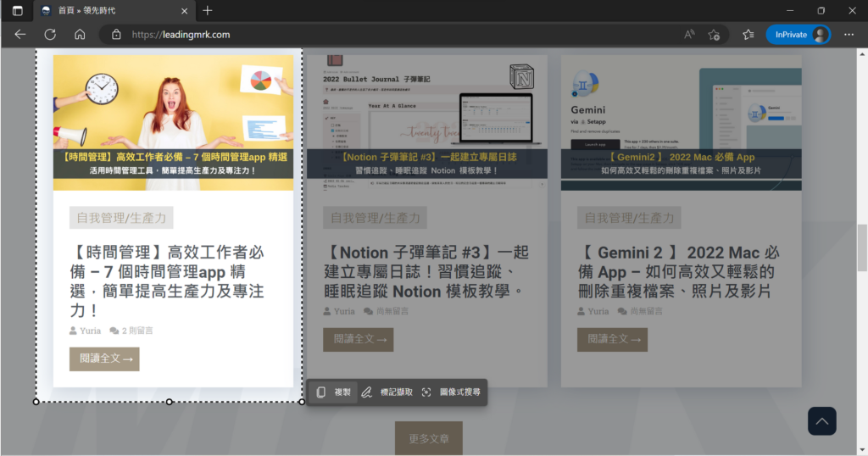Click the scroll-to-top arrow button
868x456 pixels.
point(822,421)
